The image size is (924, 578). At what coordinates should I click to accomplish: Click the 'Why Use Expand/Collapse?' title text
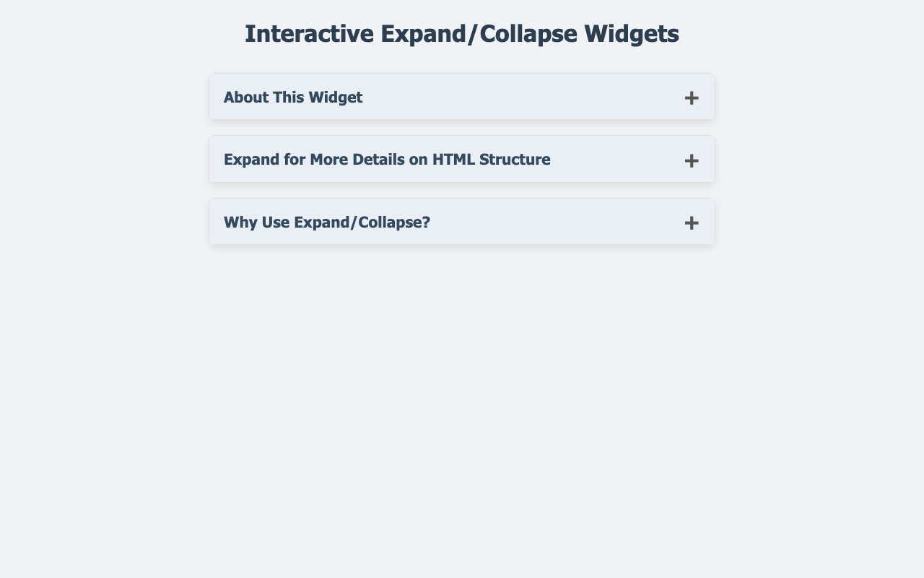(x=327, y=222)
